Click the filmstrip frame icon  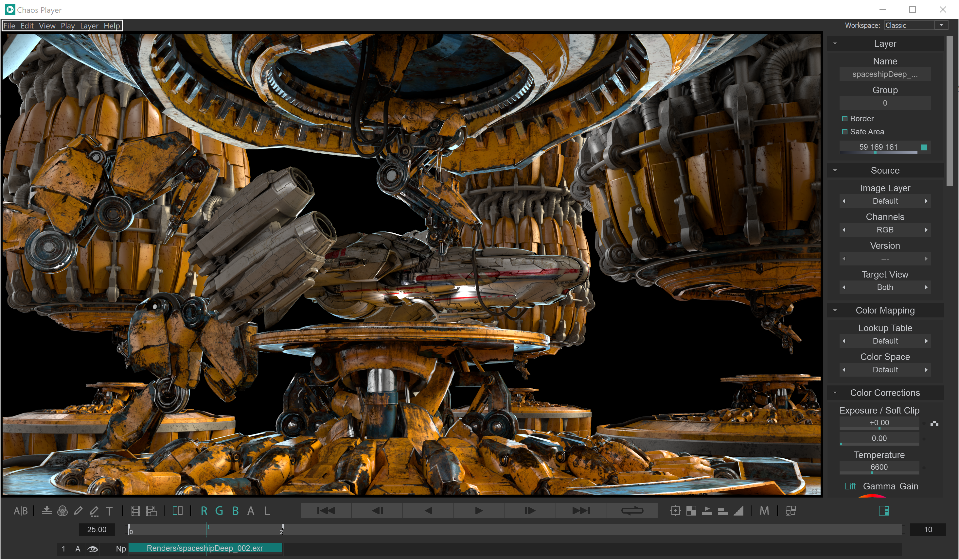click(x=135, y=511)
